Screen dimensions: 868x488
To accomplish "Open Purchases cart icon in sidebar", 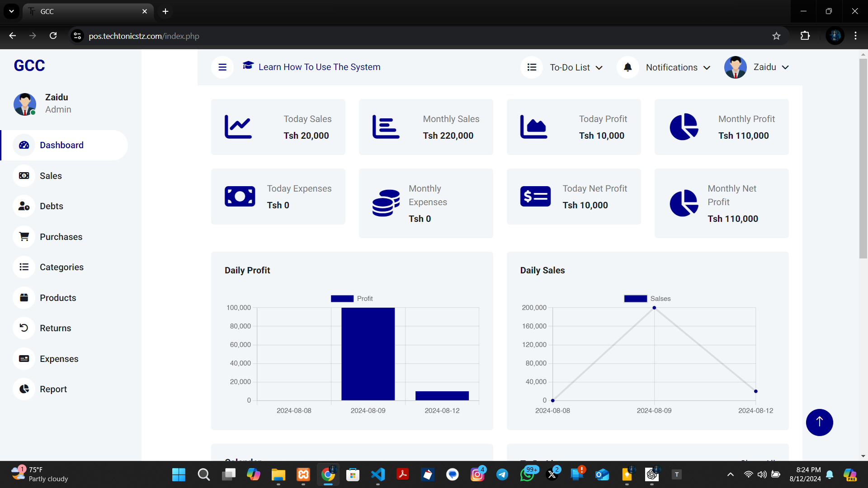I will (24, 237).
